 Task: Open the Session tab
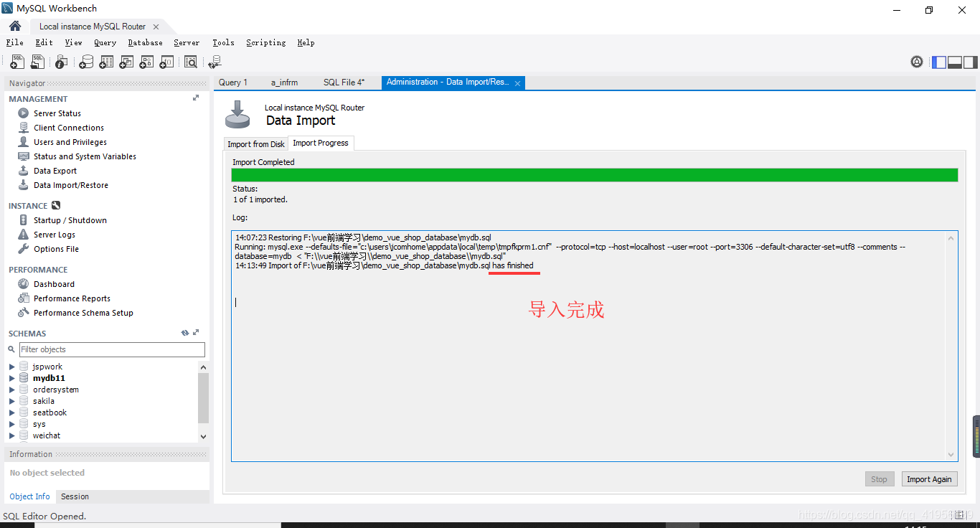pos(75,496)
